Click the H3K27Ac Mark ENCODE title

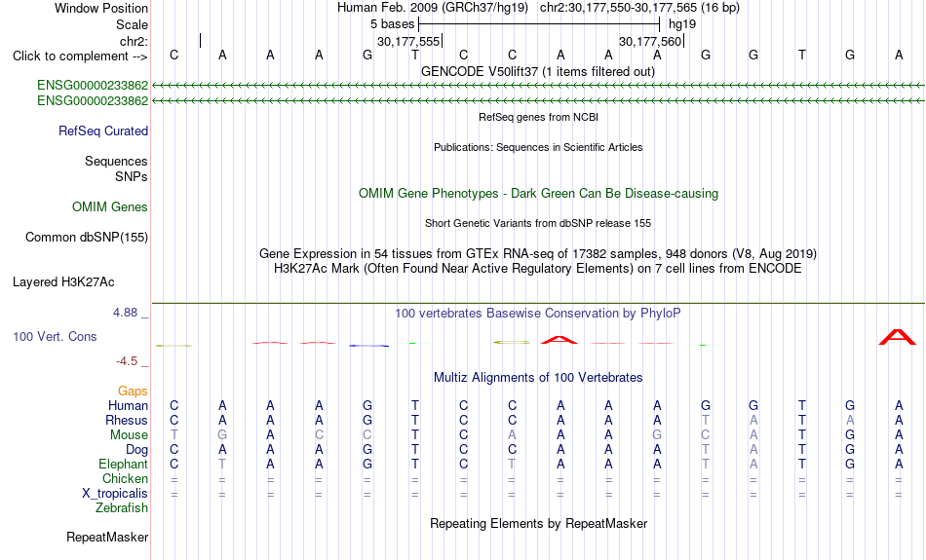click(538, 269)
